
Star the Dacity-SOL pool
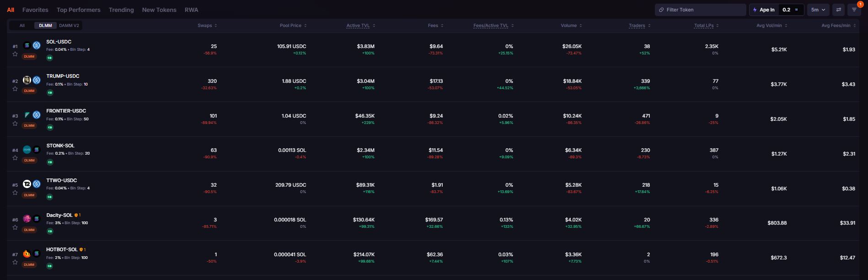pyautogui.click(x=15, y=227)
